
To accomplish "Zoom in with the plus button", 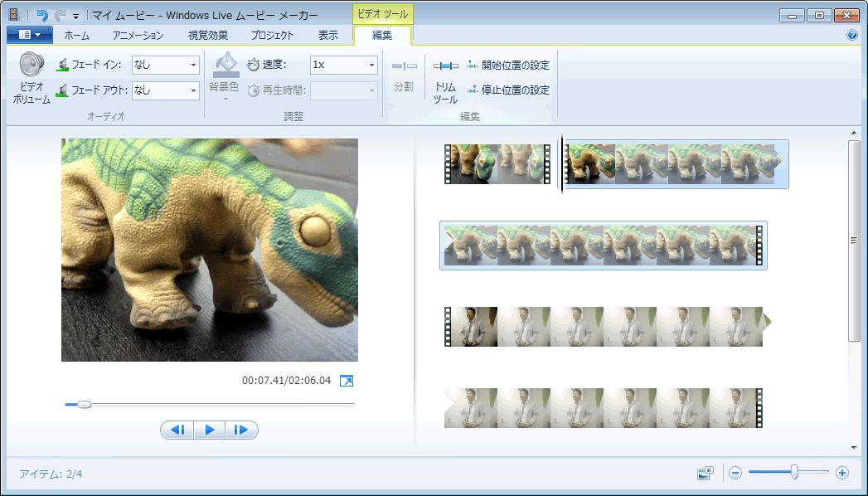I will 842,473.
